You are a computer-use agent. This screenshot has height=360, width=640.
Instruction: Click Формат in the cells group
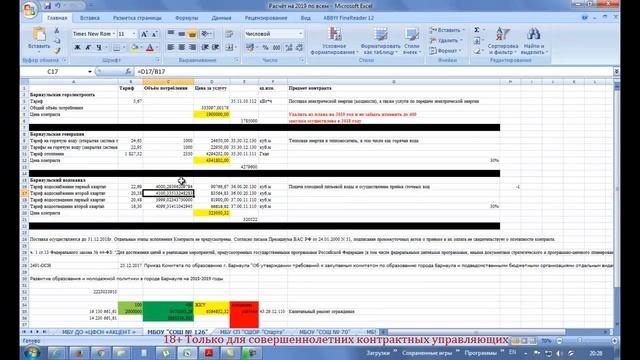tap(445, 51)
